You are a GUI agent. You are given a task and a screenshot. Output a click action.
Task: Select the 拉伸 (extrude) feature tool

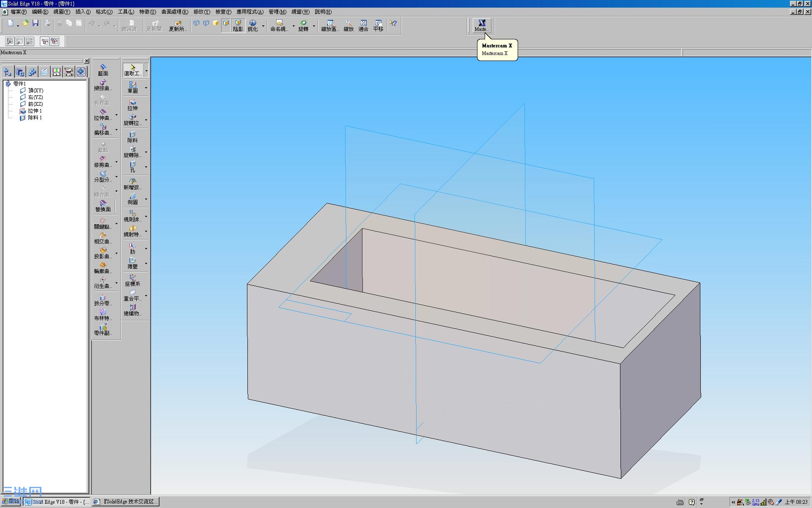pyautogui.click(x=132, y=105)
